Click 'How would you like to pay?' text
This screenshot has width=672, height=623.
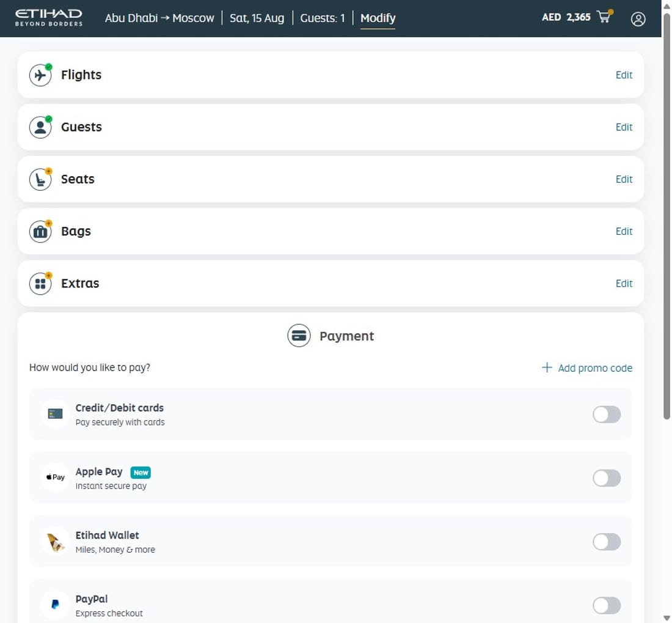90,367
